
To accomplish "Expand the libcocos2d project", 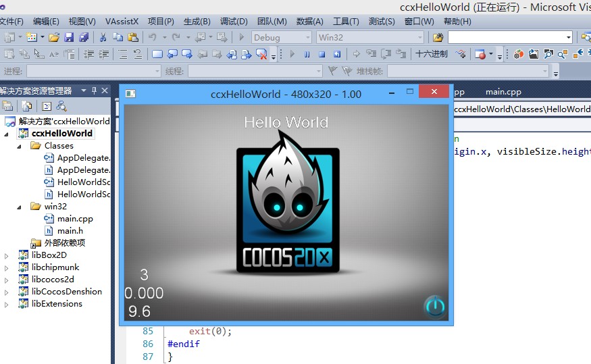I will coord(6,280).
